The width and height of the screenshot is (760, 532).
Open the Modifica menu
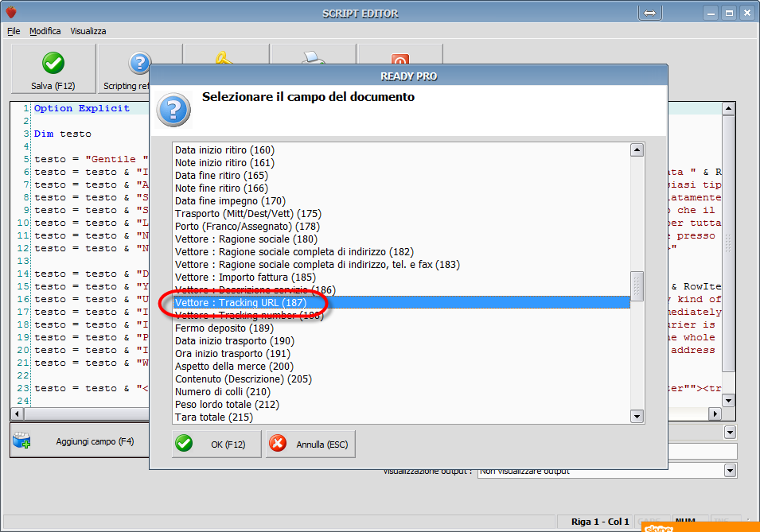45,31
